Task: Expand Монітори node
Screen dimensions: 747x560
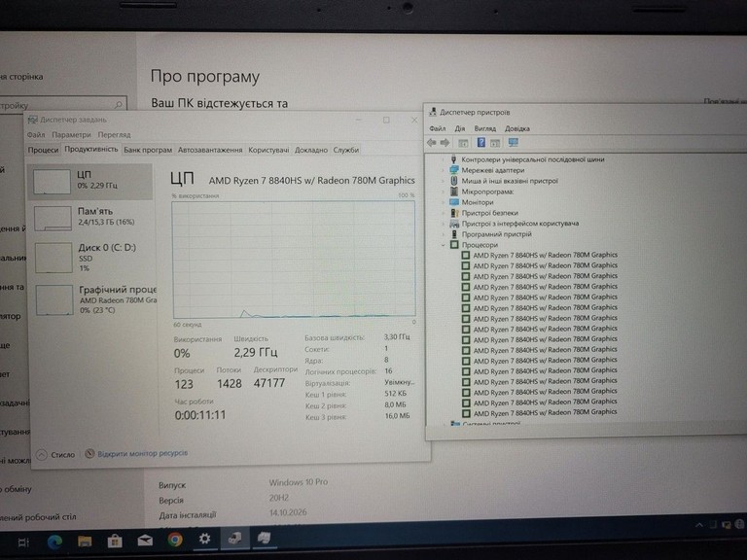Action: pyautogui.click(x=443, y=202)
